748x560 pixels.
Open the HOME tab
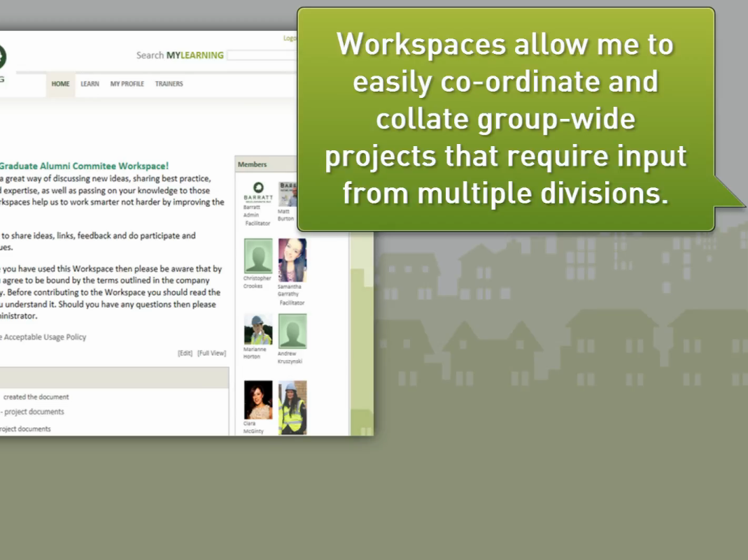tap(60, 84)
